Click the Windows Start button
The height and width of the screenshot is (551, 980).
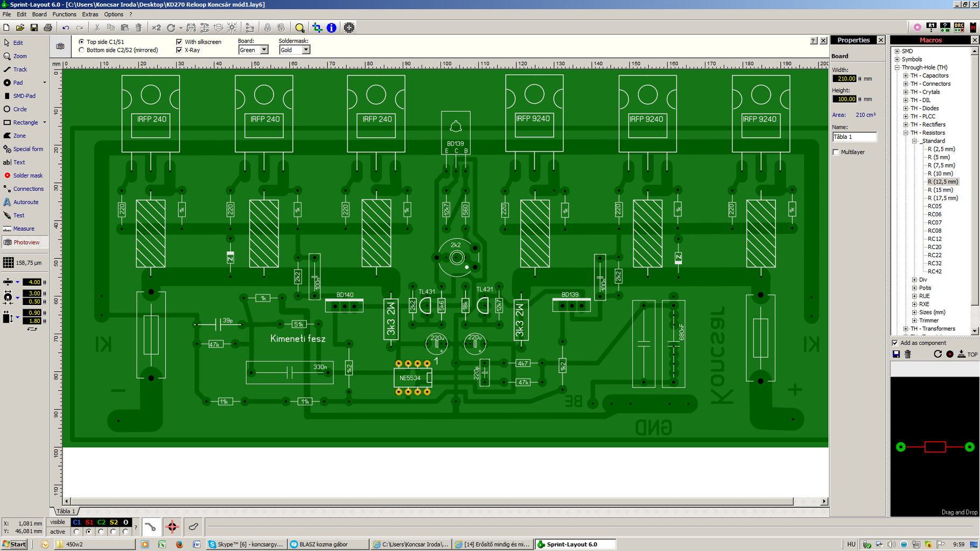click(x=15, y=544)
